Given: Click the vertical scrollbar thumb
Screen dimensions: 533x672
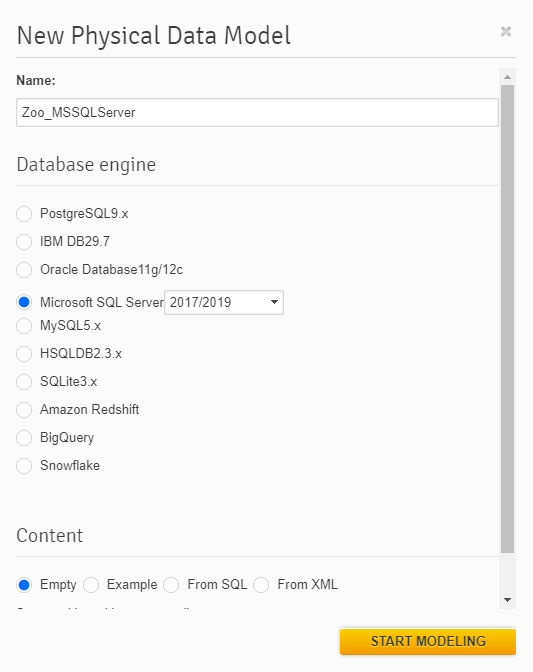Looking at the screenshot, I should (507, 319).
